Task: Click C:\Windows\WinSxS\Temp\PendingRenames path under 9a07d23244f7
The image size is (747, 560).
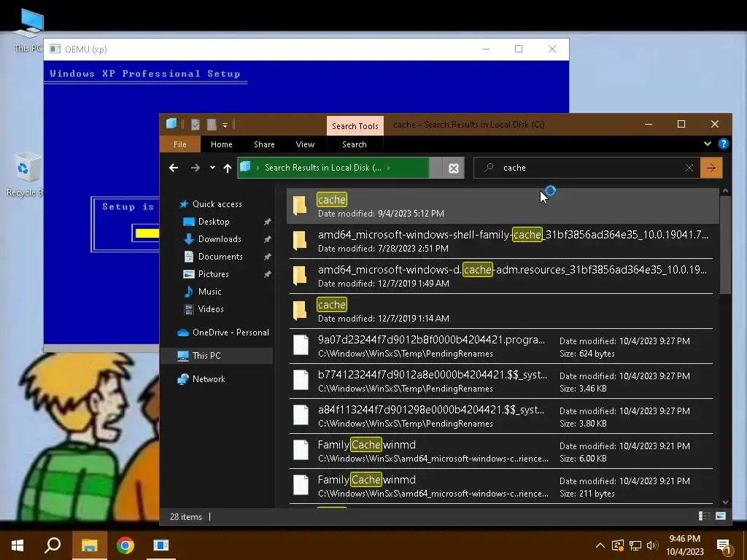Action: click(406, 354)
